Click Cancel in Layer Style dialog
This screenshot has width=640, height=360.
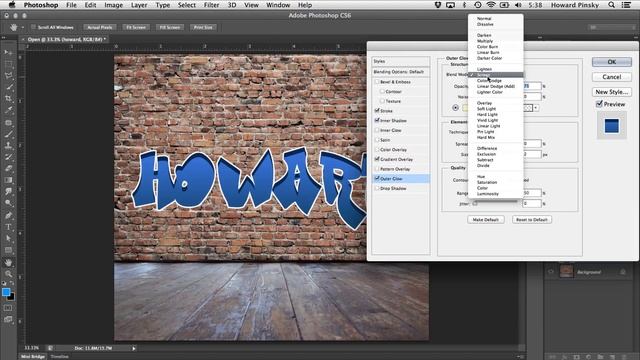tap(611, 77)
